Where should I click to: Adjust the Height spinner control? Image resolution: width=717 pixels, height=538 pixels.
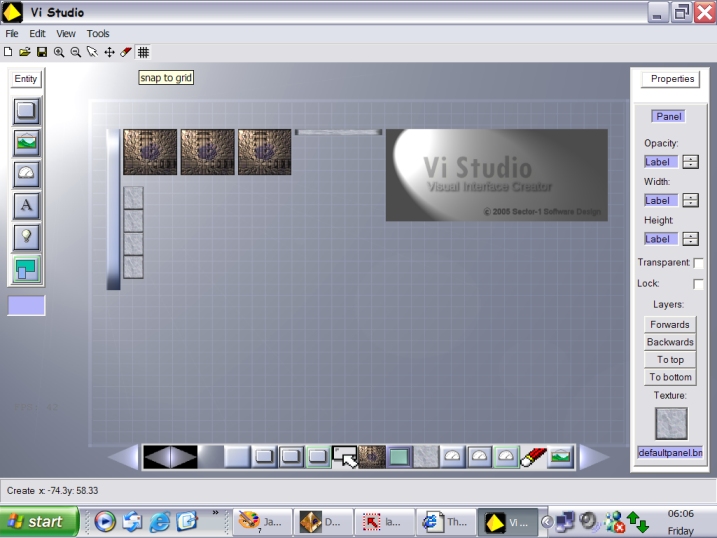(x=690, y=239)
